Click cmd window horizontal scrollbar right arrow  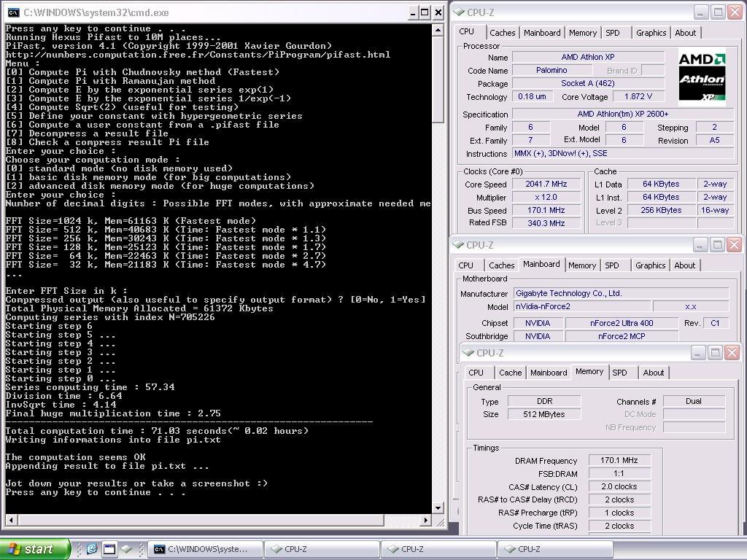point(426,520)
